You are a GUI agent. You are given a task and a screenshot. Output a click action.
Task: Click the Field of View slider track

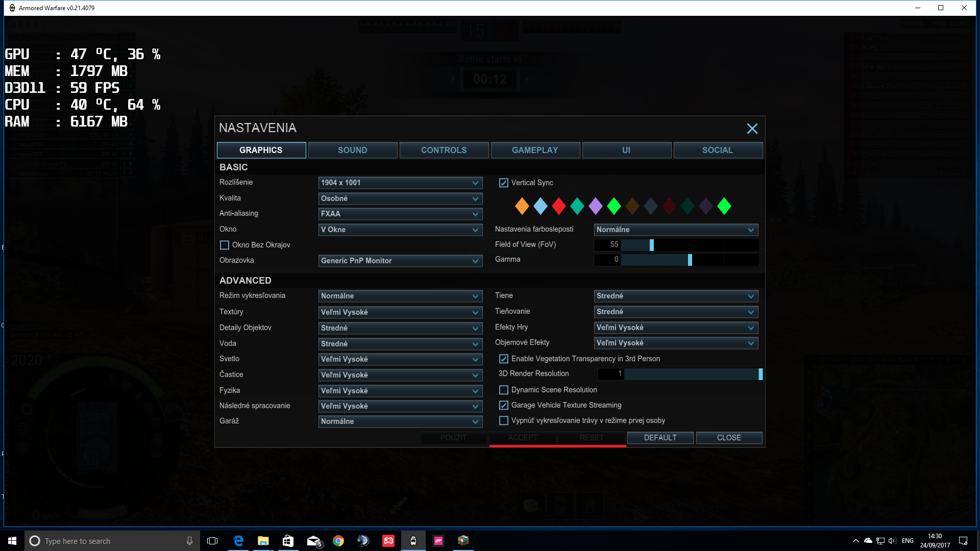(x=690, y=245)
